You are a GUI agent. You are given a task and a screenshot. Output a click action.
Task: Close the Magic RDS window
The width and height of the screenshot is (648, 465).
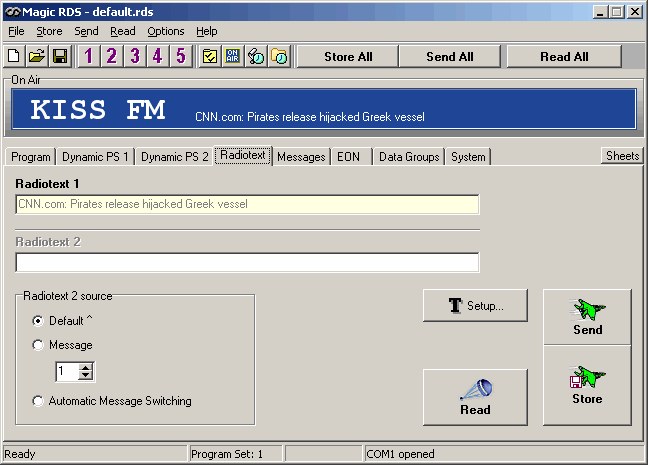635,12
